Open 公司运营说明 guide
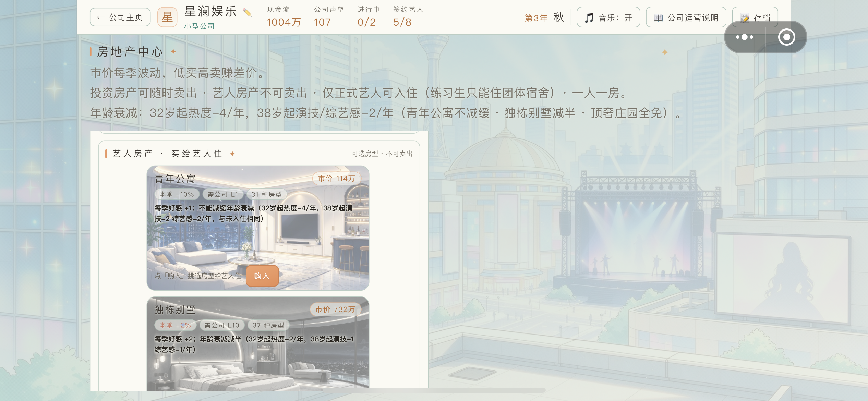The height and width of the screenshot is (401, 868). pyautogui.click(x=686, y=17)
